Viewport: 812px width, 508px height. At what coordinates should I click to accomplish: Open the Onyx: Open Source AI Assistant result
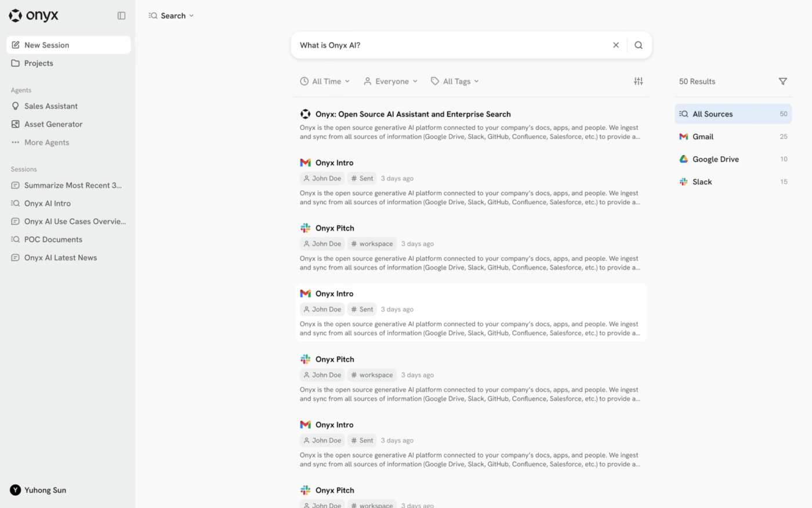[x=413, y=114]
